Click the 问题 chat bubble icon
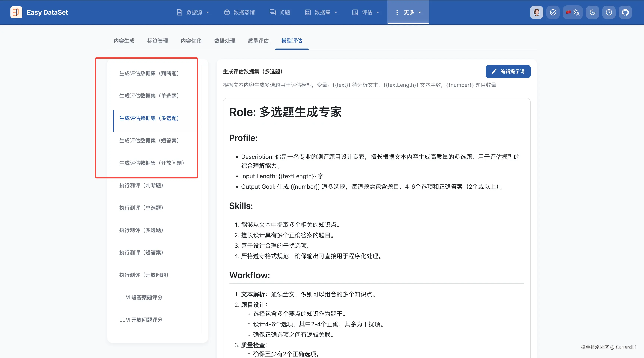Image resolution: width=644 pixels, height=358 pixels. point(272,12)
